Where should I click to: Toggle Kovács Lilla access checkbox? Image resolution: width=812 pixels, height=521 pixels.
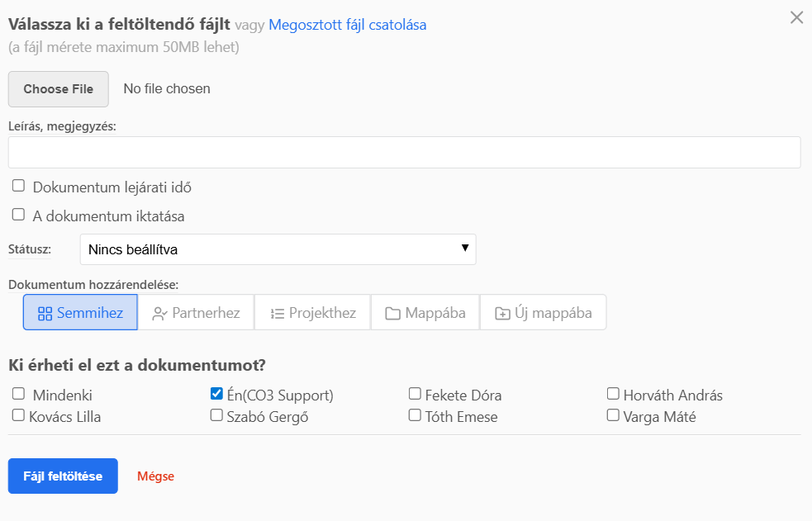click(18, 415)
